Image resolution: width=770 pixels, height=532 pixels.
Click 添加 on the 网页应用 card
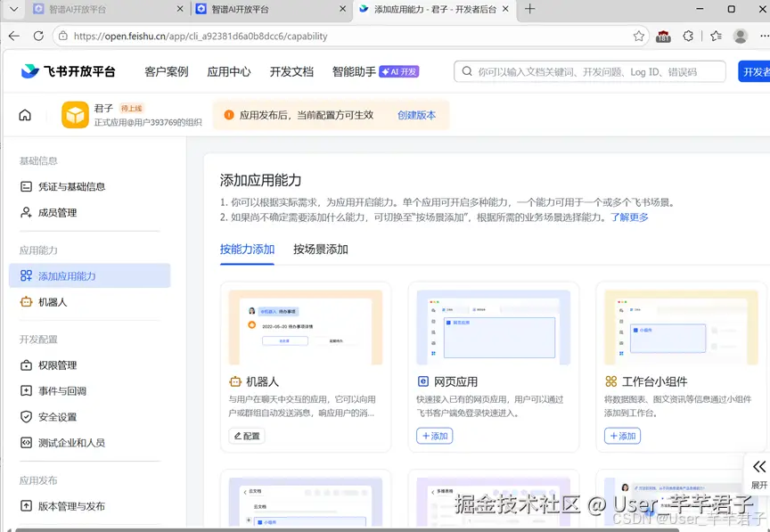point(434,436)
